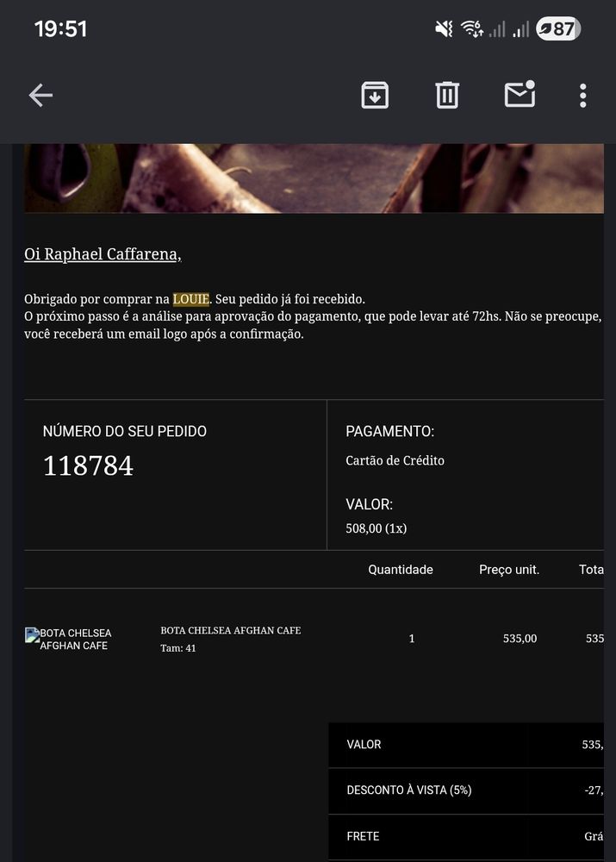Mark email as unread via envelope icon
The height and width of the screenshot is (862, 616).
520,94
